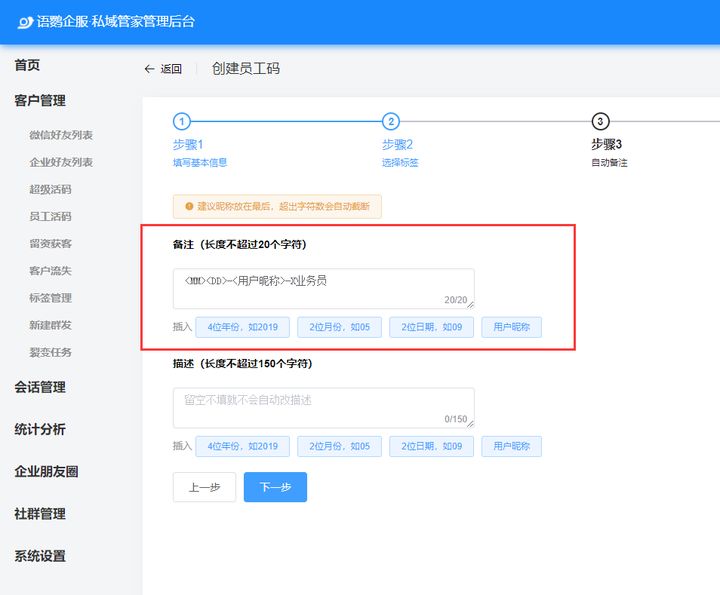Viewport: 720px width, 595px height.
Task: Open 员工活码 sidebar item
Action: [50, 216]
